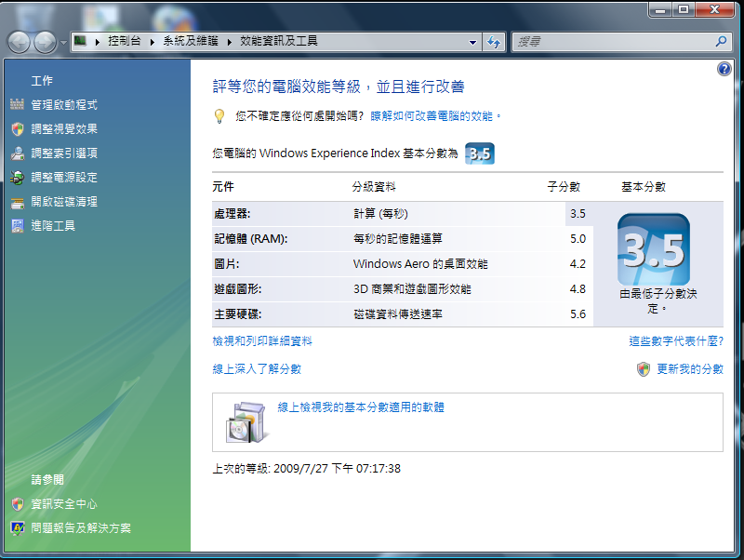
Task: Open 管理啟動程式 task link
Action: [x=64, y=105]
